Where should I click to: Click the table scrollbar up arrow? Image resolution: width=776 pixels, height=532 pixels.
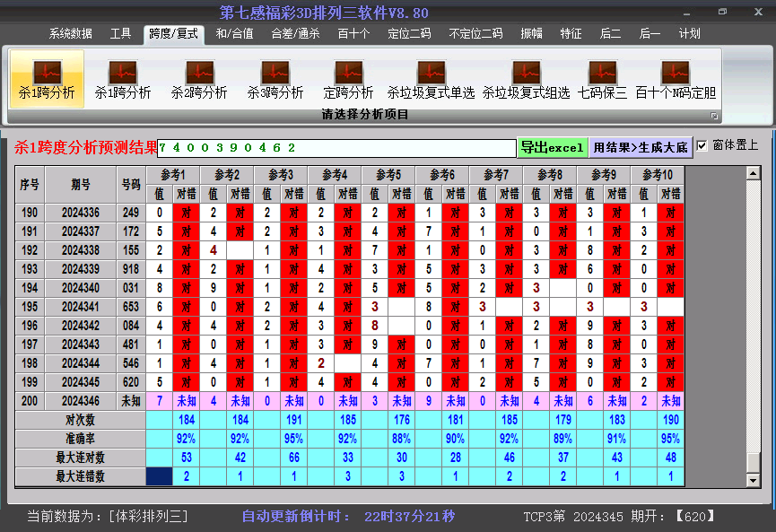pos(754,173)
